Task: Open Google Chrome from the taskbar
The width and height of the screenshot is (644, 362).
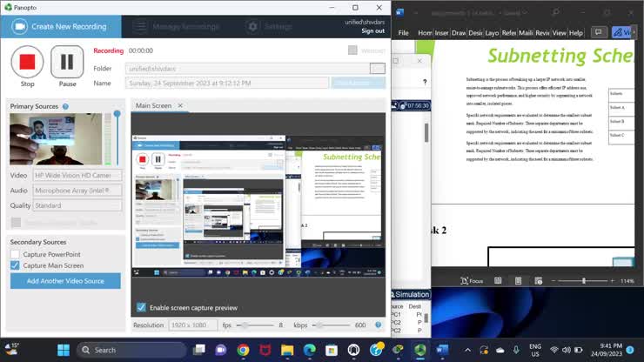Action: (x=243, y=350)
